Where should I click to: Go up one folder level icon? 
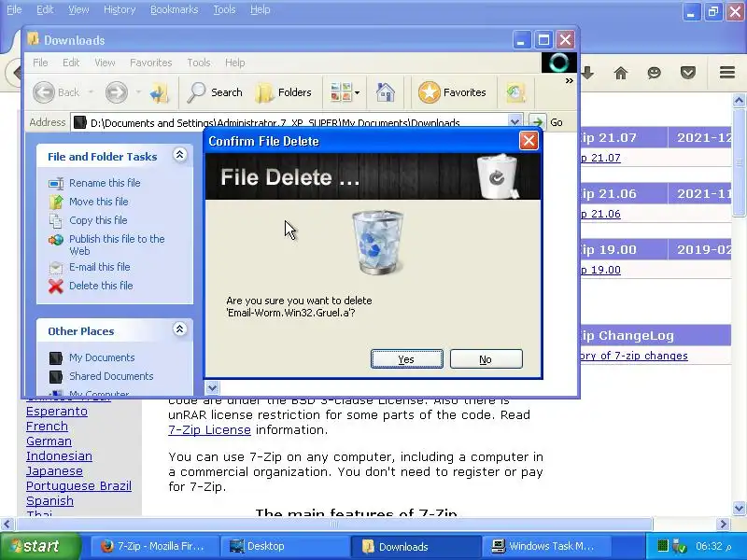[x=159, y=91]
